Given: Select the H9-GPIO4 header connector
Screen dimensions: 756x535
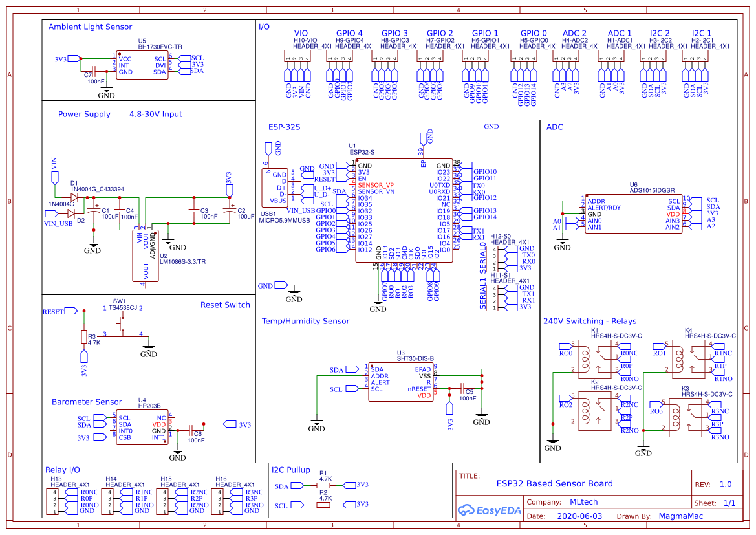Looking at the screenshot, I should point(340,56).
